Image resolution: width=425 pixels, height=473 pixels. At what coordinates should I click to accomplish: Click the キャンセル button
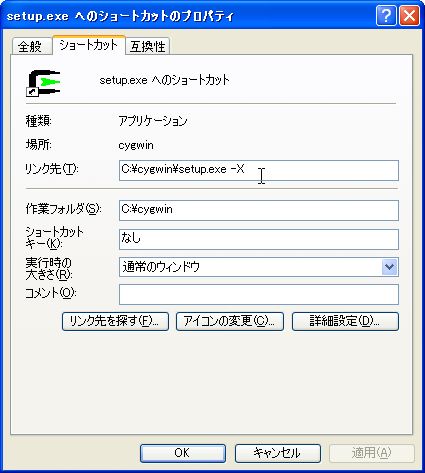[x=278, y=453]
